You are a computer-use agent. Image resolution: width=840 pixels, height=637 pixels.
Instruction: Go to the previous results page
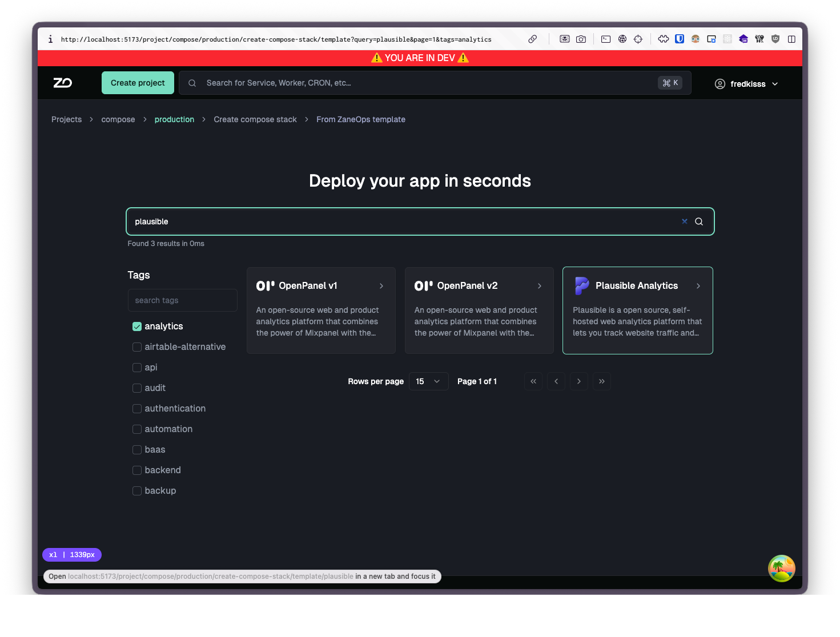[556, 381]
